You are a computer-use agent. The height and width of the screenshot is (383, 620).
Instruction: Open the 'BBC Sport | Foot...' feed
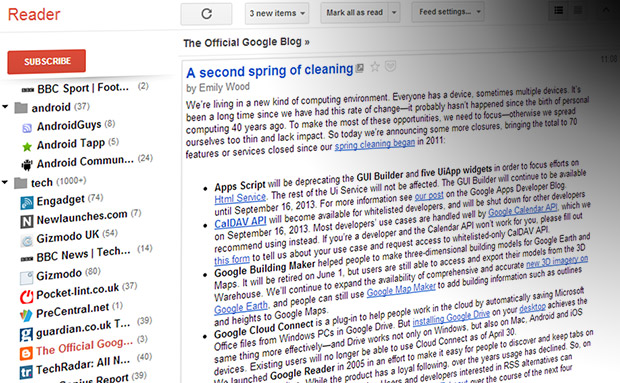pos(83,88)
